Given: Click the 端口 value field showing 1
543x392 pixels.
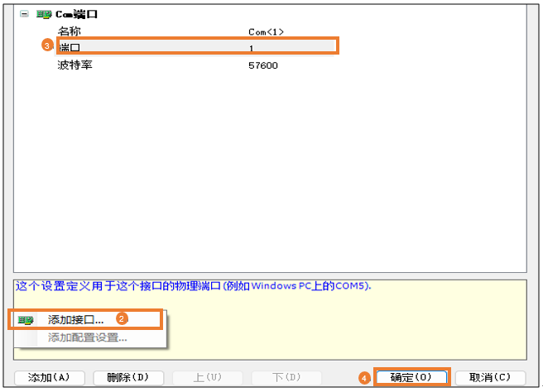Looking at the screenshot, I should coord(252,48).
